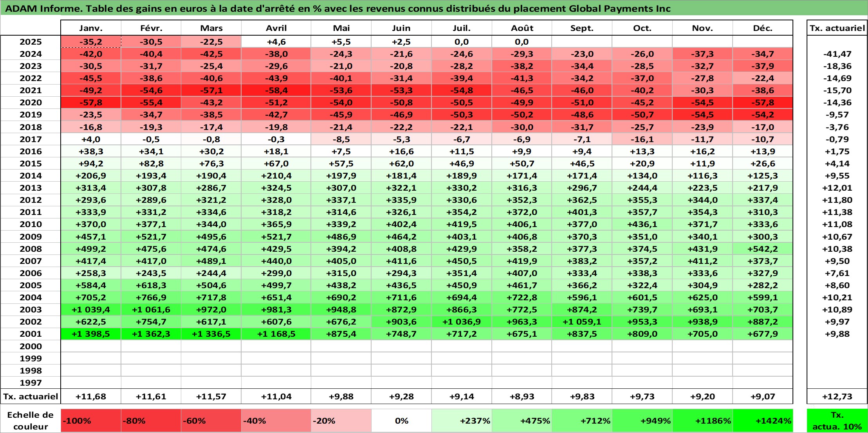
Task: Select the +12,01 actuarial rate for 2013
Action: coord(837,188)
